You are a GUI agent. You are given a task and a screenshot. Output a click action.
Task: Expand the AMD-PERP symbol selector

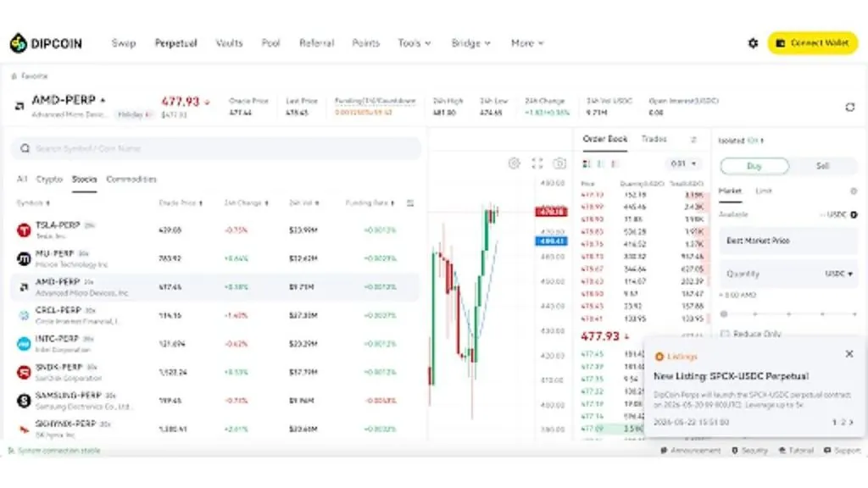(103, 100)
